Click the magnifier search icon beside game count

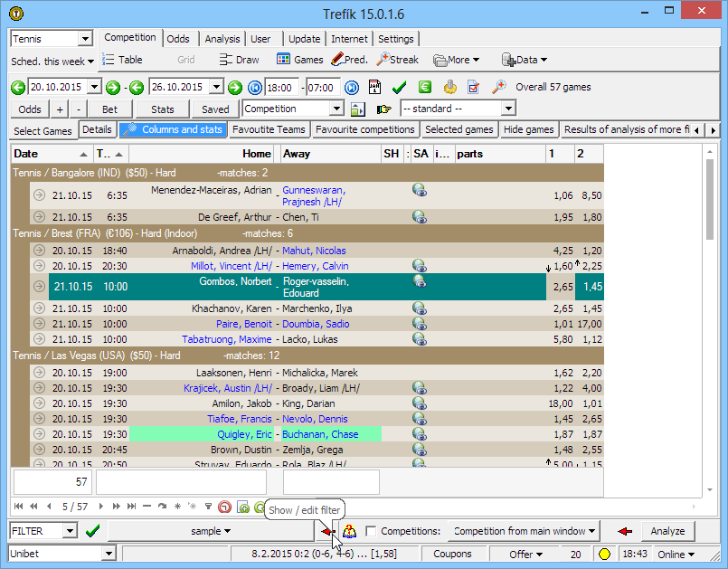click(498, 88)
